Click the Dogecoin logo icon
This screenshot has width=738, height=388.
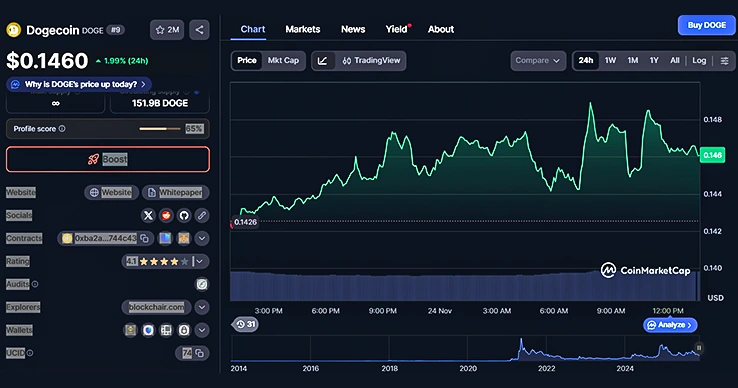click(13, 30)
